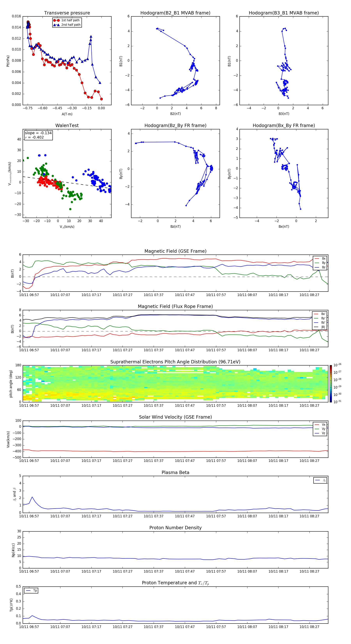Click the plasma beta peak near 06:58
351x644 pixels.
pyautogui.click(x=32, y=497)
